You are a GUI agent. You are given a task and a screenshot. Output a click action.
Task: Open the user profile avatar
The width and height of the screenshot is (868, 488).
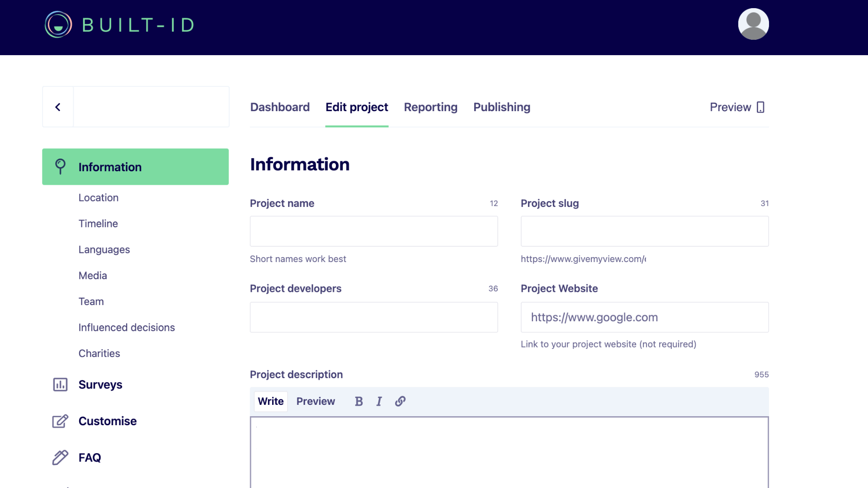point(753,24)
